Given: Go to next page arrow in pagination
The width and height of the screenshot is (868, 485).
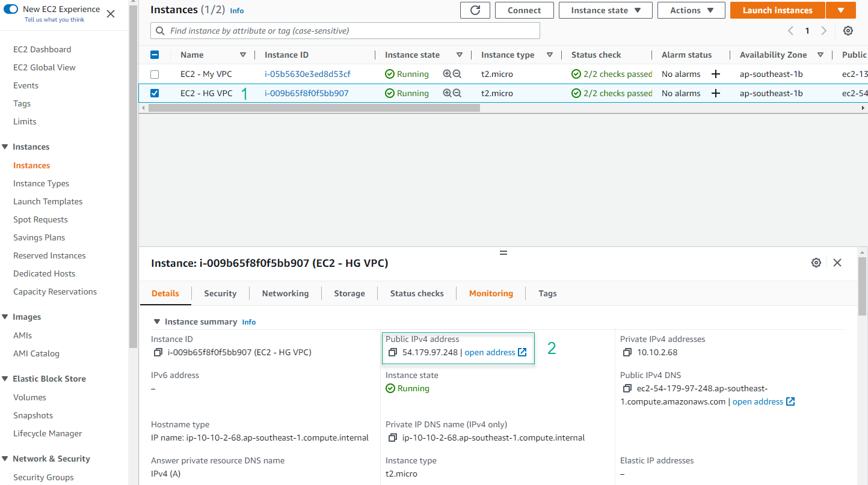Looking at the screenshot, I should tap(823, 31).
